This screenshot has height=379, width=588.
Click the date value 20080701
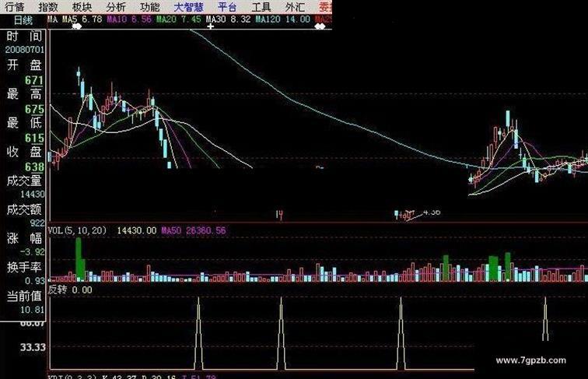pyautogui.click(x=24, y=50)
